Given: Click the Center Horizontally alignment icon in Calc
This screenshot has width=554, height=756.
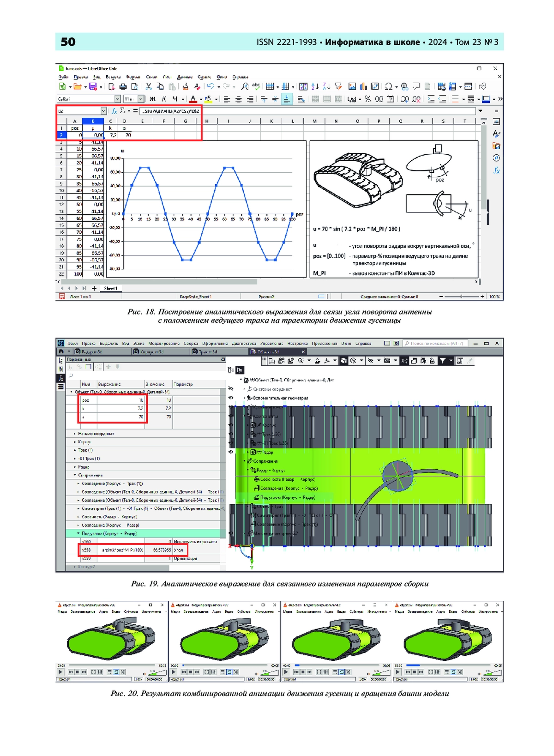Looking at the screenshot, I should tap(239, 99).
